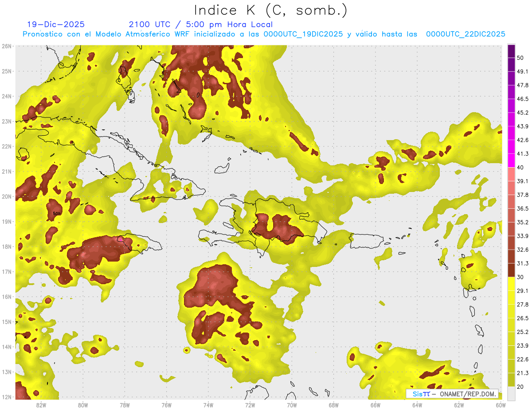The height and width of the screenshot is (411, 532).
Task: Click the colorbar value '25.2'
Action: (523, 332)
